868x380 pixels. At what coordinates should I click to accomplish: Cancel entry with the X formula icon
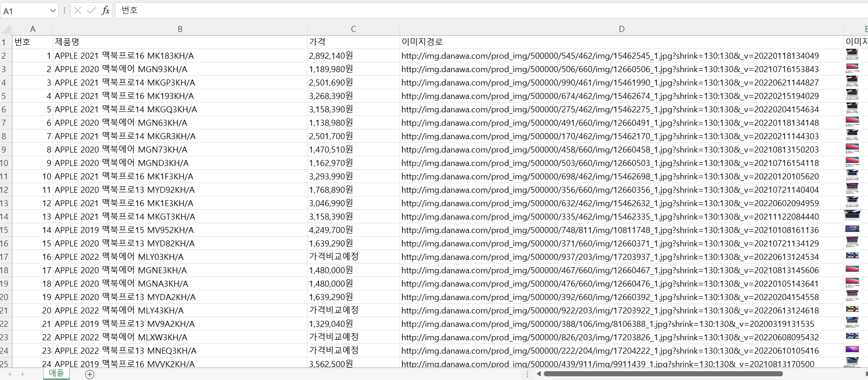pyautogui.click(x=78, y=10)
